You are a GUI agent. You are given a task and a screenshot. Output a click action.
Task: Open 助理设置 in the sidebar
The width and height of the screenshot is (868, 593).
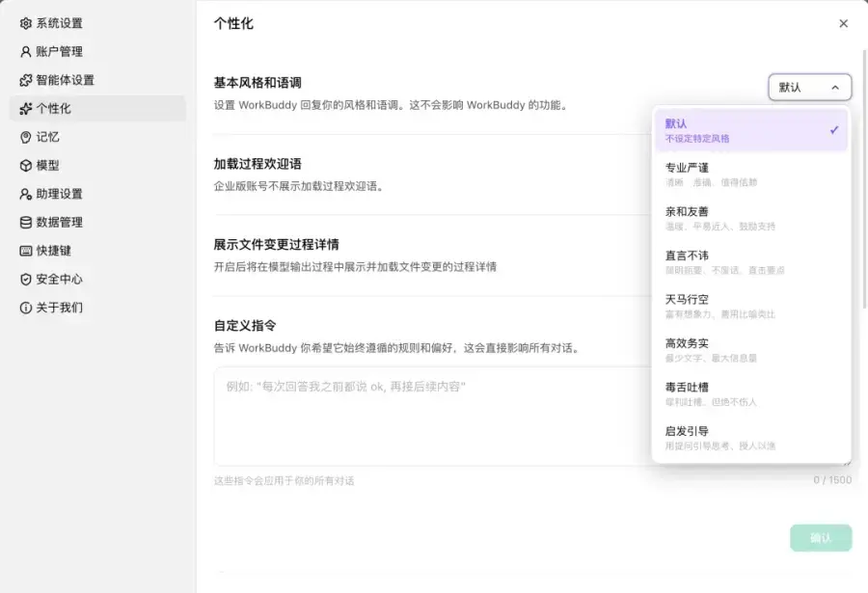(97, 194)
